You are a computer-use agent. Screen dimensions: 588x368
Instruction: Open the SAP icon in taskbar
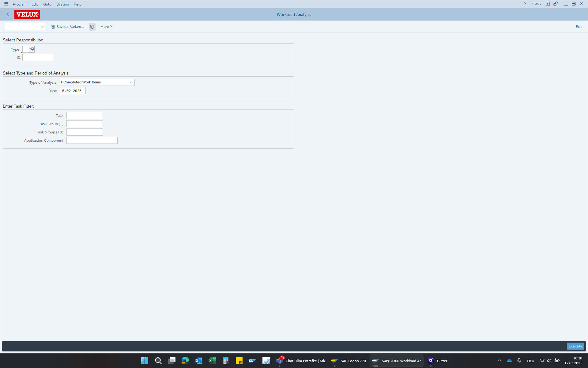pos(252,361)
